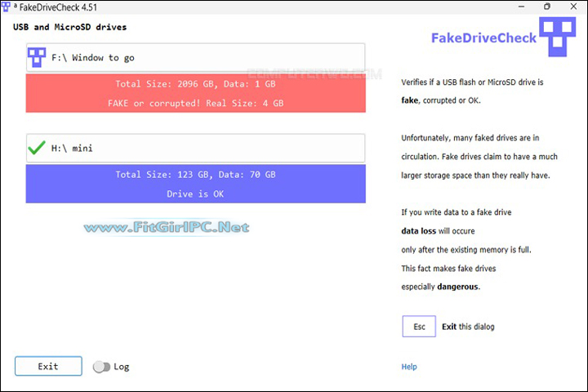
Task: Click the Log label beside the switch
Action: tap(122, 367)
